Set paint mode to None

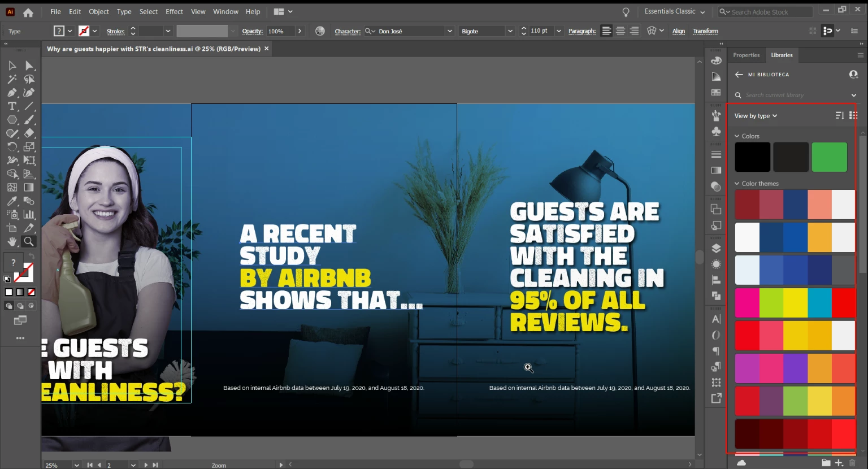pyautogui.click(x=32, y=292)
